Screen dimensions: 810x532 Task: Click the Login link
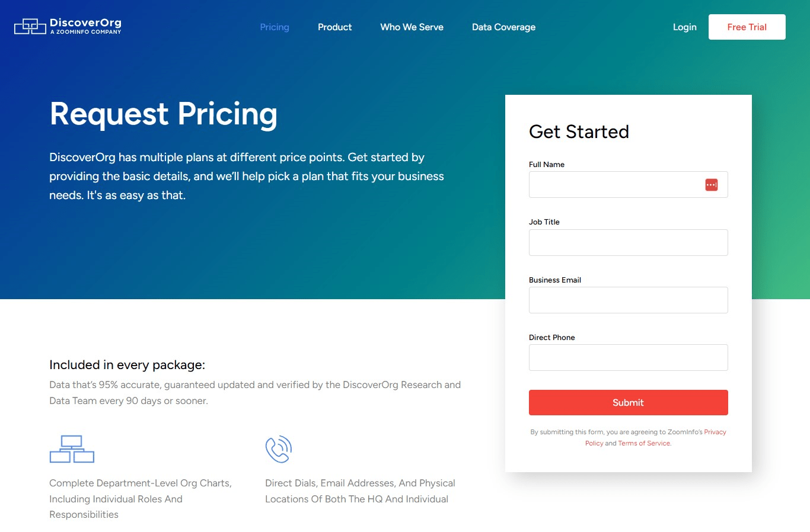(x=684, y=27)
